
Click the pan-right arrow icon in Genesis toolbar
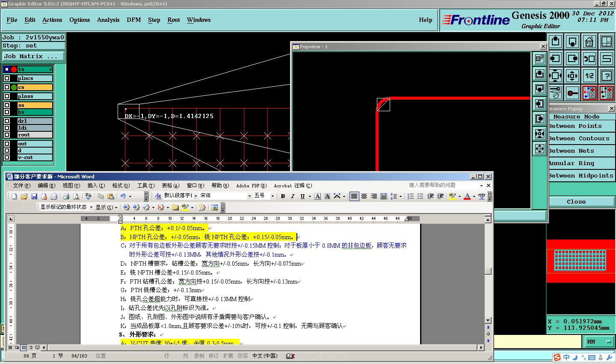coord(572,59)
